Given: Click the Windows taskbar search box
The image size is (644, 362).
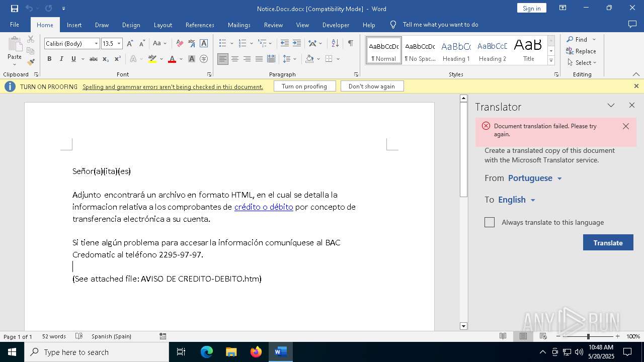Looking at the screenshot, I should coord(97,352).
